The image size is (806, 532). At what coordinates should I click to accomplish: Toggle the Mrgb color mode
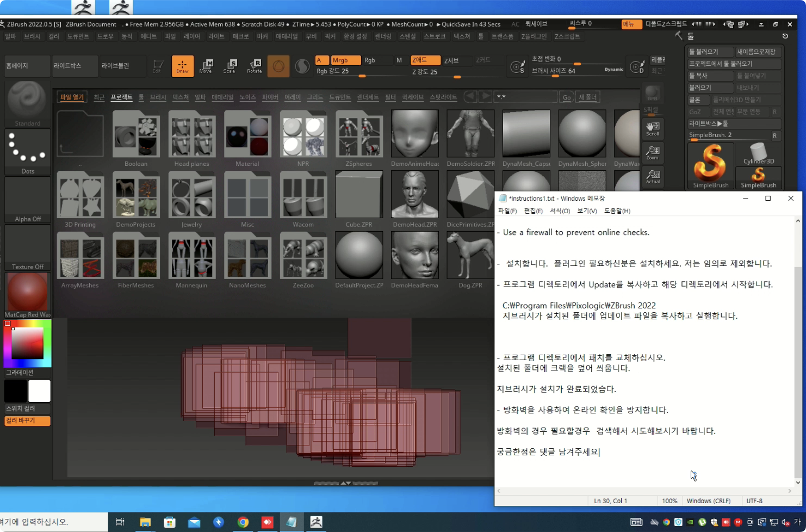pyautogui.click(x=346, y=60)
